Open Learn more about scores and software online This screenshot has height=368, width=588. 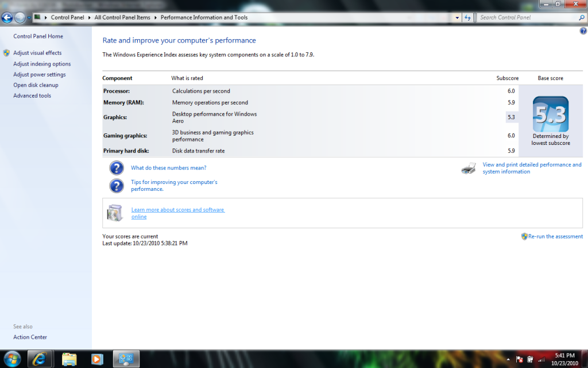178,213
